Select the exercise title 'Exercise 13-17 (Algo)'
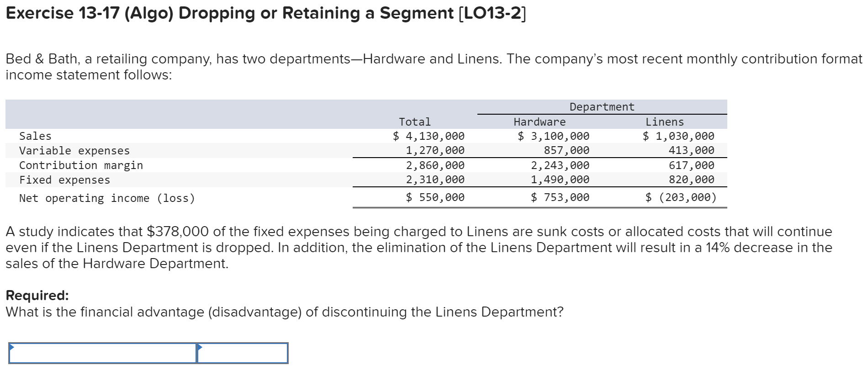The width and height of the screenshot is (868, 381). (x=90, y=13)
